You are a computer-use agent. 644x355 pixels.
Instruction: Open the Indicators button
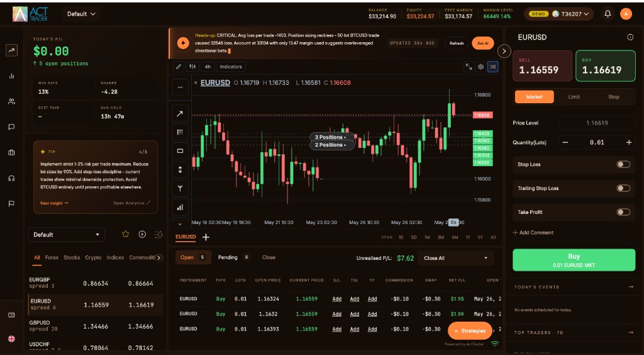point(231,67)
